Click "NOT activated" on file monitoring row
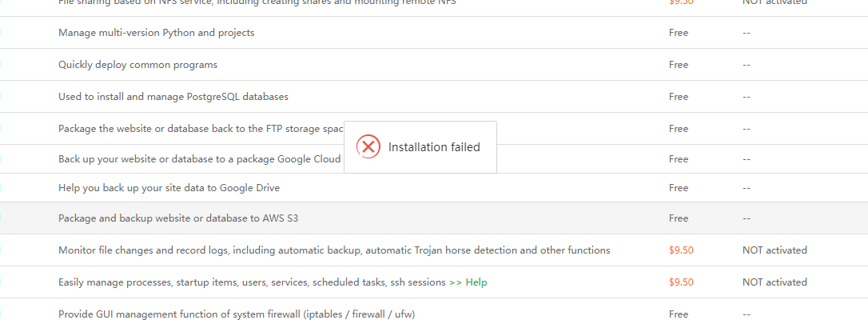The width and height of the screenshot is (868, 320). pos(774,250)
